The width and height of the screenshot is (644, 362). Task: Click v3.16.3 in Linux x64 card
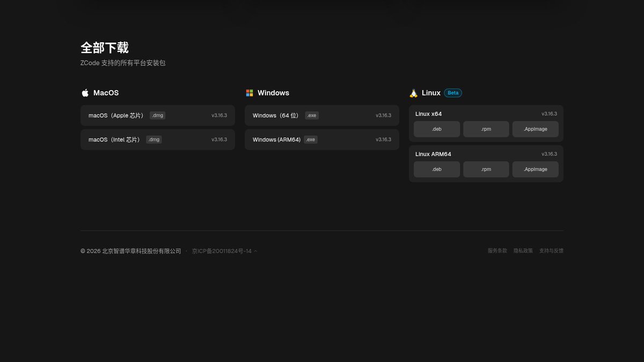coord(549,114)
